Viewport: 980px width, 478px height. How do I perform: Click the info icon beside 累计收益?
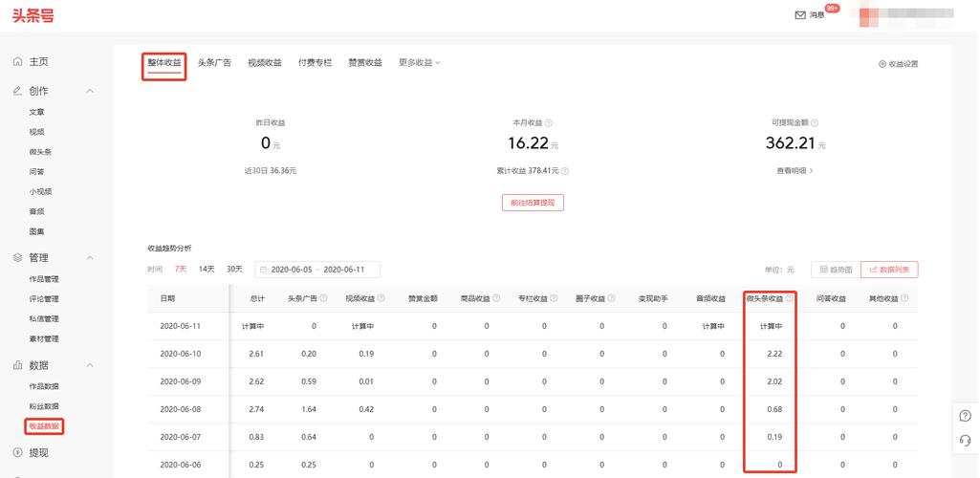[x=565, y=170]
